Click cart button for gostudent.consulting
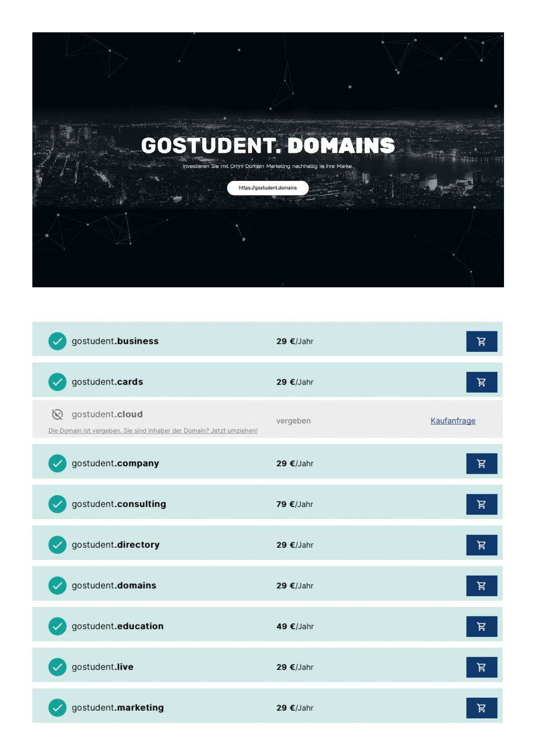Image resolution: width=535 pixels, height=756 pixels. (x=481, y=504)
